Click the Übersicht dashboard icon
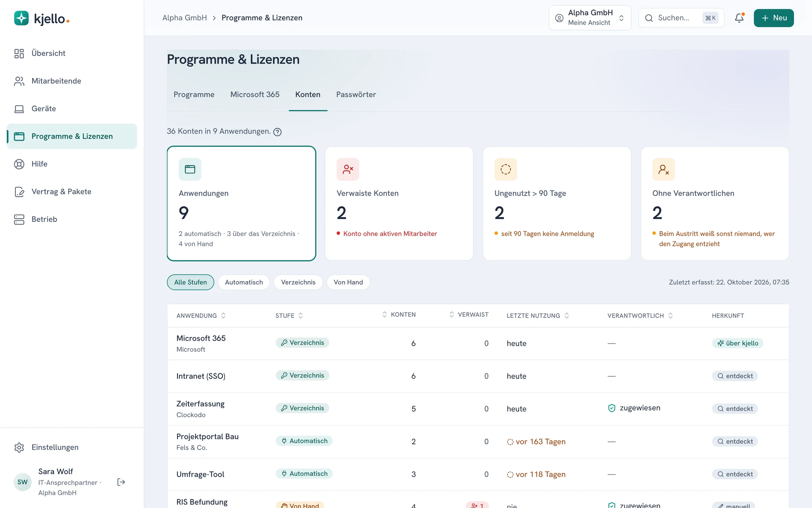This screenshot has width=812, height=508. pos(19,54)
